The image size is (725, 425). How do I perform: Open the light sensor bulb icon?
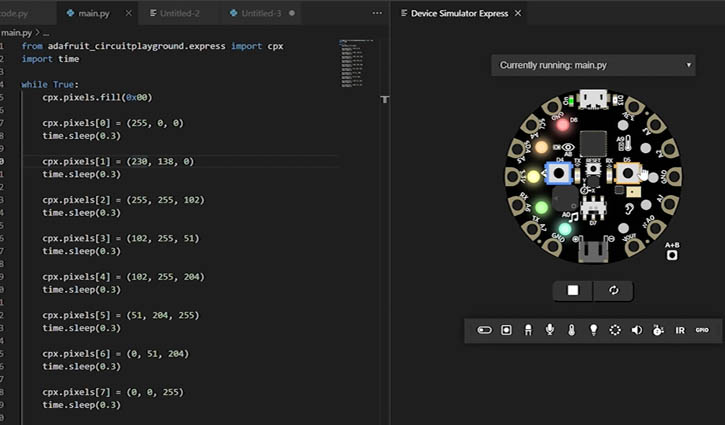(593, 330)
